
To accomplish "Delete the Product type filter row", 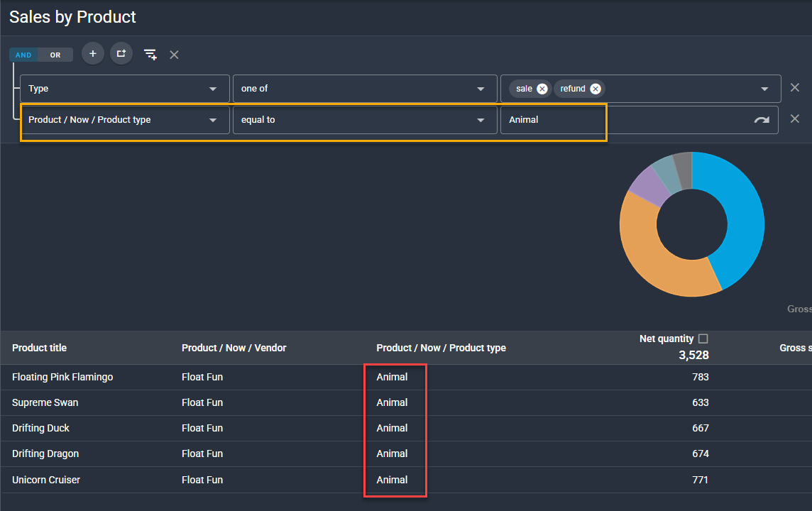I will (795, 119).
